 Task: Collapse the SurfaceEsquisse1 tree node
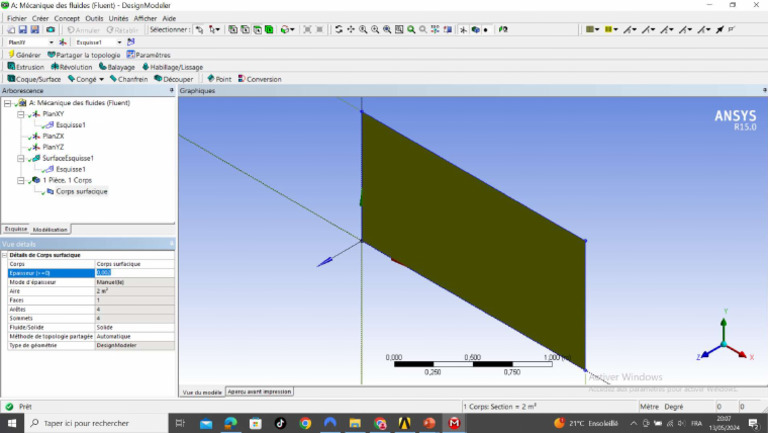[x=21, y=158]
